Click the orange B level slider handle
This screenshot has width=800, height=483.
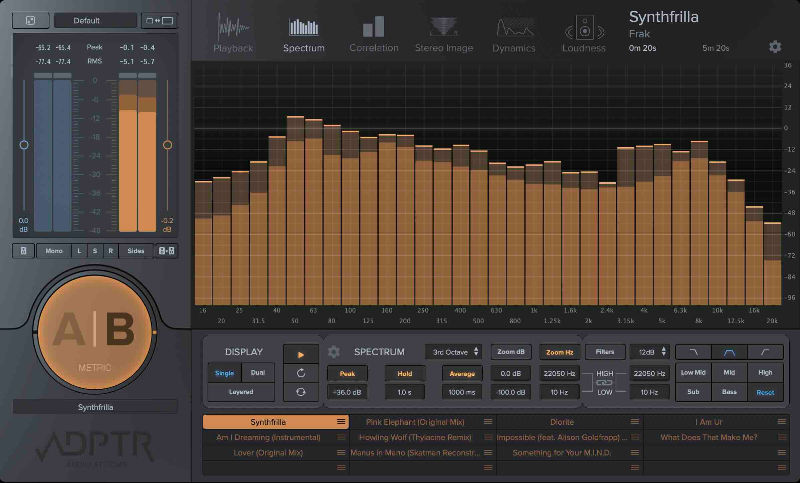167,145
